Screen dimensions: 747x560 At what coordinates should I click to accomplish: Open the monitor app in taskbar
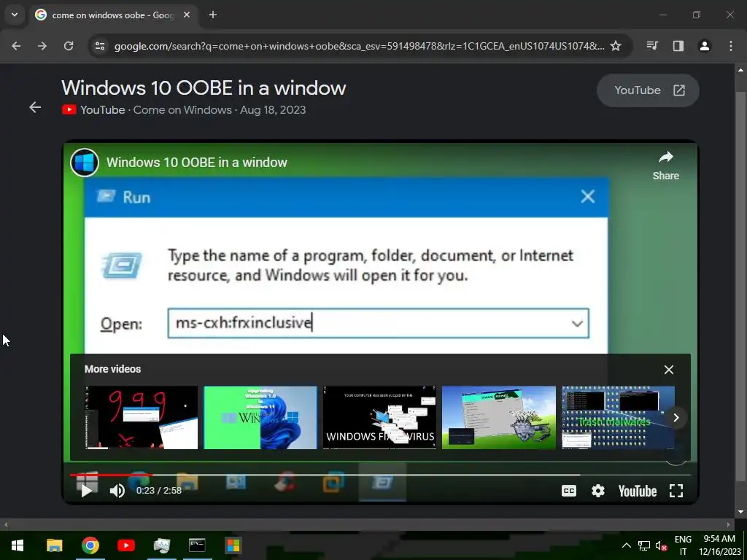pyautogui.click(x=161, y=545)
